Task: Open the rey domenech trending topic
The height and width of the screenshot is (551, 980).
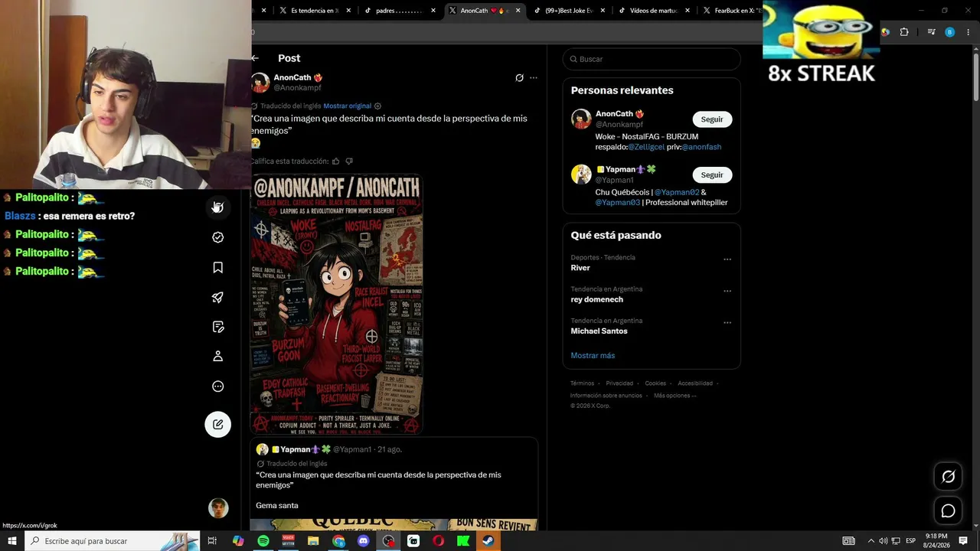Action: click(596, 300)
